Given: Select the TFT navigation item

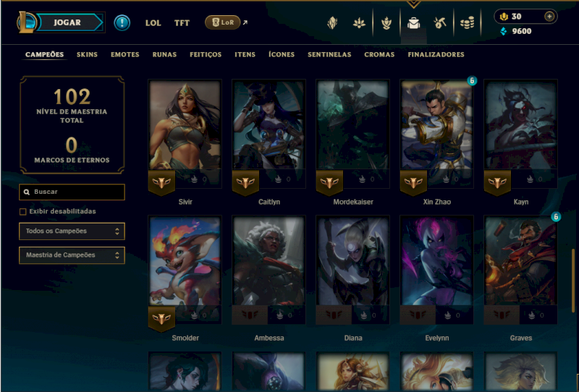Looking at the screenshot, I should coord(182,23).
